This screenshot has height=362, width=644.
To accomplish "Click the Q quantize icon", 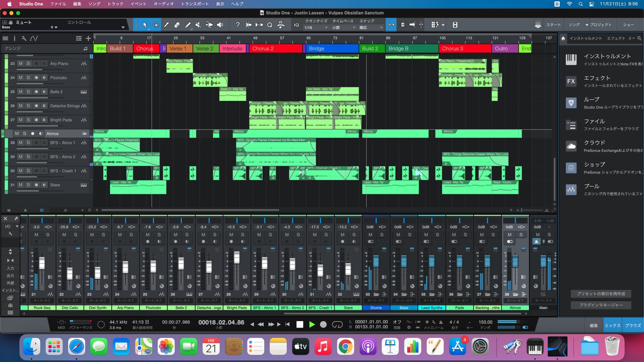I will pyautogui.click(x=270, y=25).
